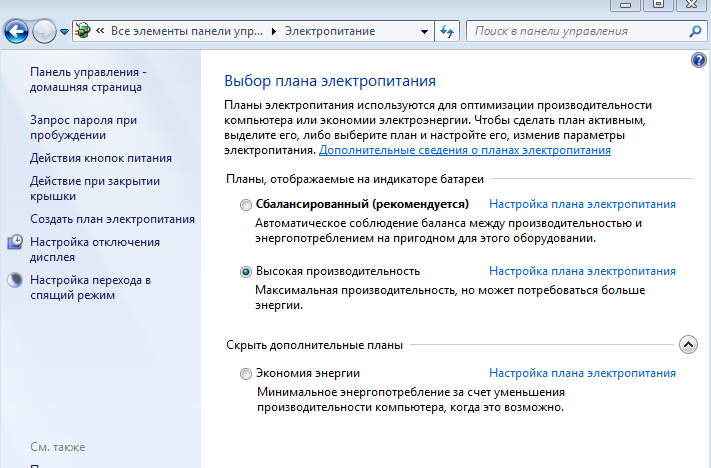The height and width of the screenshot is (468, 711).
Task: Click the Back navigation arrow button
Action: point(17,32)
